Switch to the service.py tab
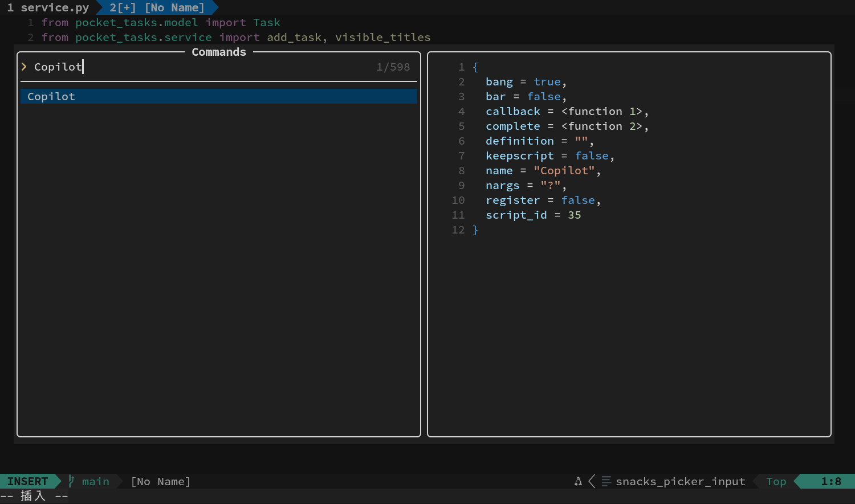This screenshot has height=504, width=855. (48, 7)
